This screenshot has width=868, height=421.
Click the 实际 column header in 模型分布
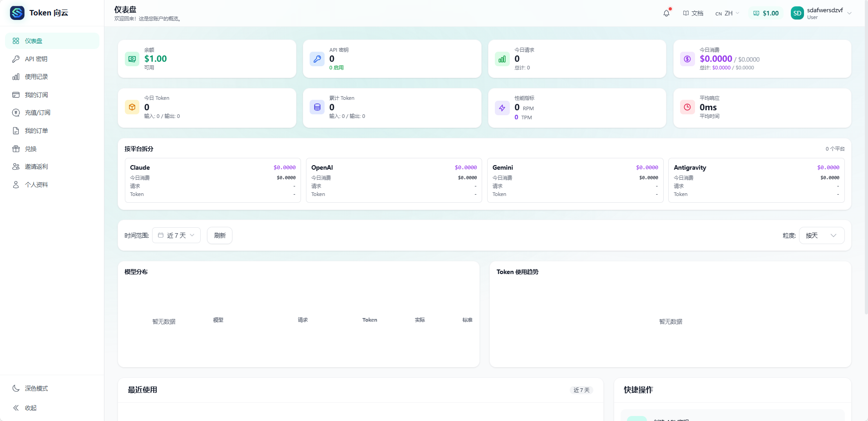(420, 320)
